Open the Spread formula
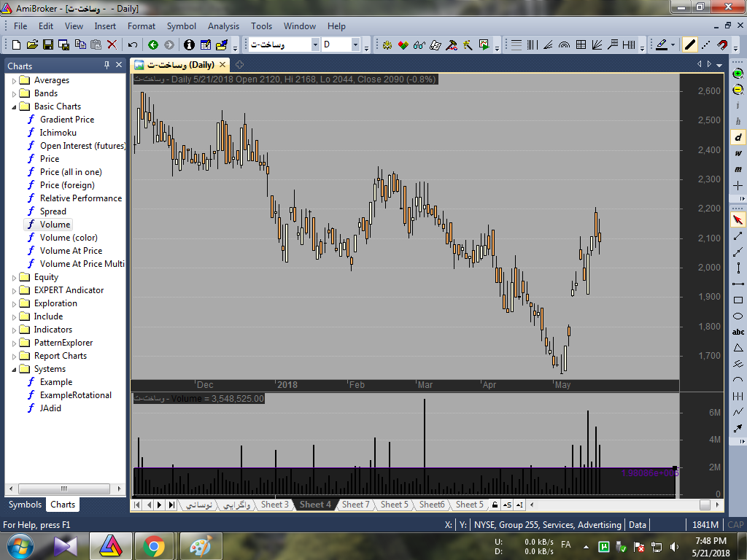Screen dimensions: 747x560 [x=53, y=211]
